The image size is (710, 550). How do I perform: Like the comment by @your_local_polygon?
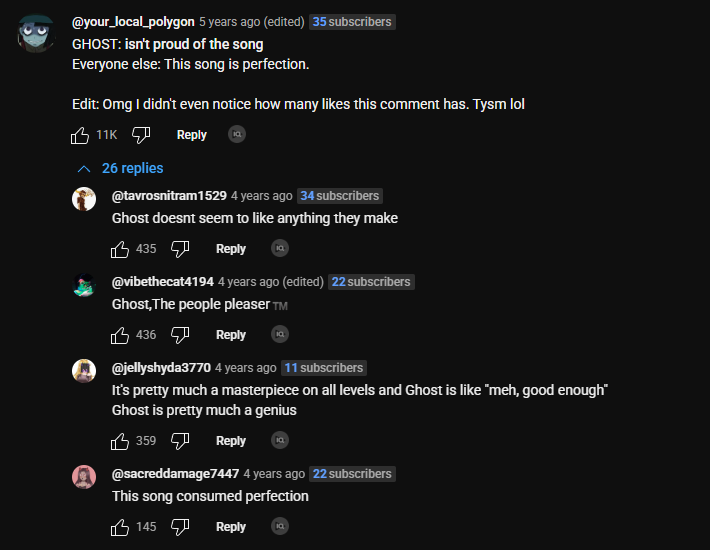click(x=81, y=134)
